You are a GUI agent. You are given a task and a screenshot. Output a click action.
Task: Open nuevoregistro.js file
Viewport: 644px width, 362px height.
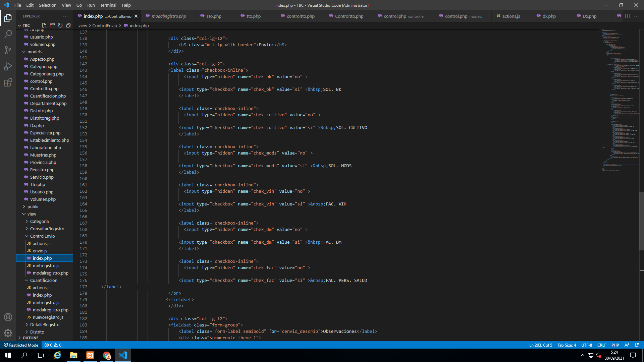[48, 317]
